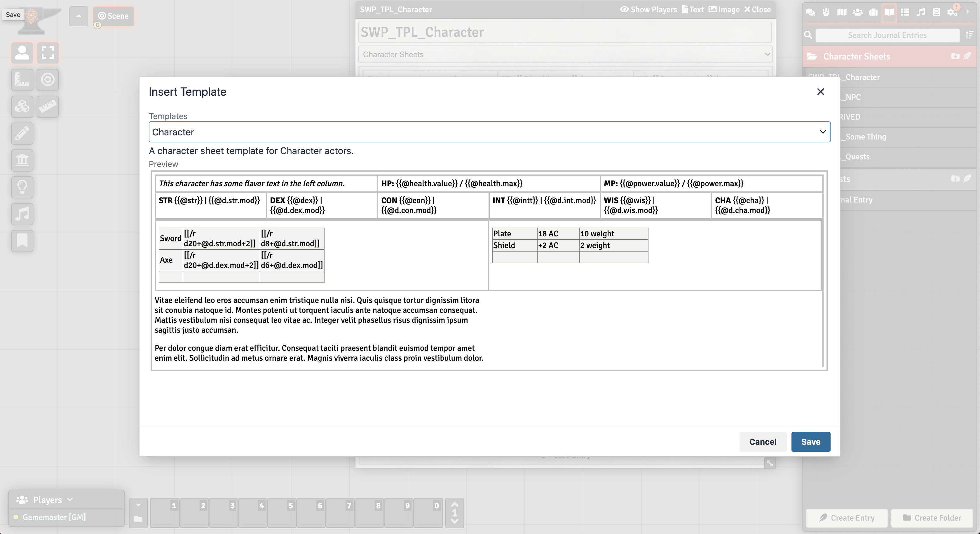Open the Scenes map sidebar tab

point(842,12)
